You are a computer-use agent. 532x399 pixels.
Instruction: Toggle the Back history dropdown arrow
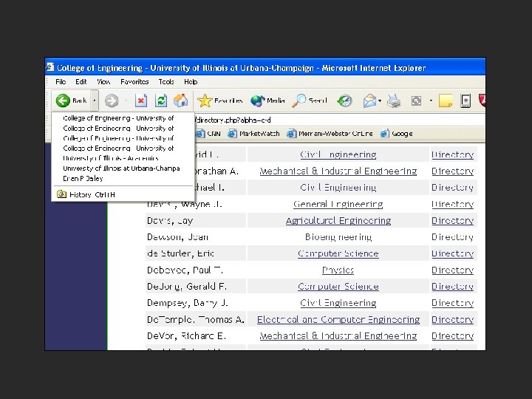click(95, 100)
